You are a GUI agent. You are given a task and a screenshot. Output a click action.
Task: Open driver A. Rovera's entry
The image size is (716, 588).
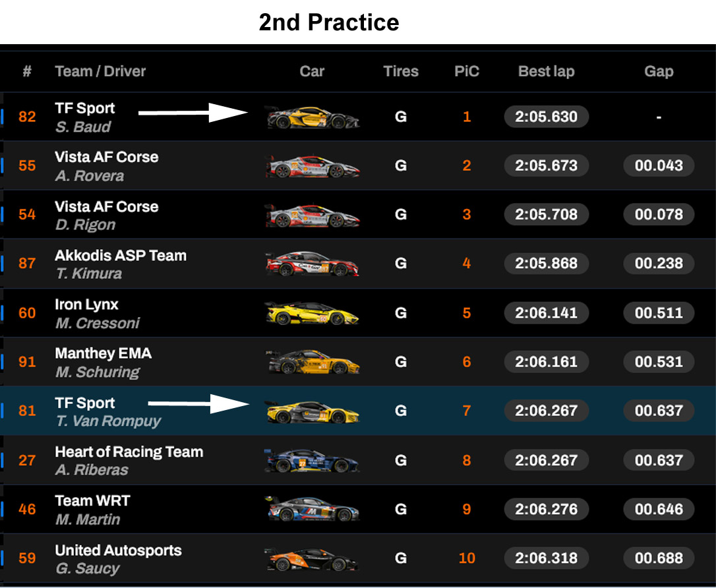[x=89, y=176]
